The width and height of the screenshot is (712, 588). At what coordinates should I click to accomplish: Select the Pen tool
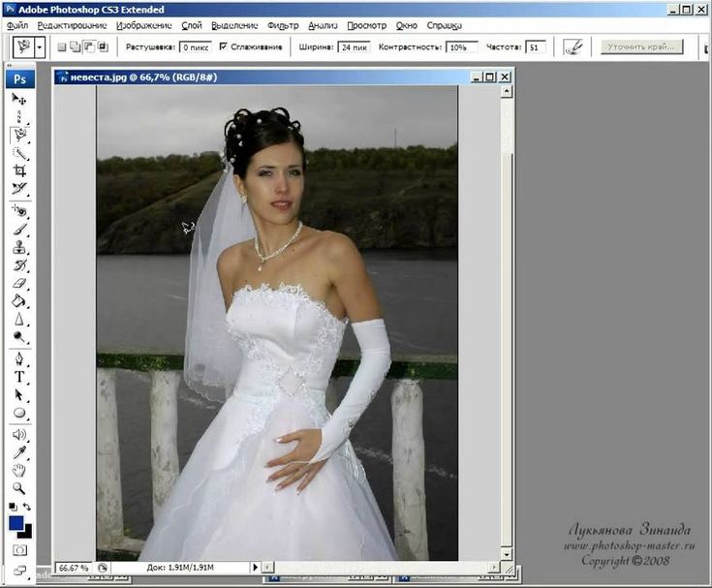click(19, 359)
